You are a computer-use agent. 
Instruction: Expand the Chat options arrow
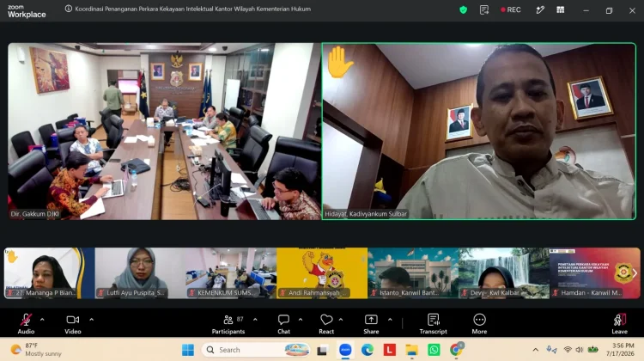tap(301, 320)
